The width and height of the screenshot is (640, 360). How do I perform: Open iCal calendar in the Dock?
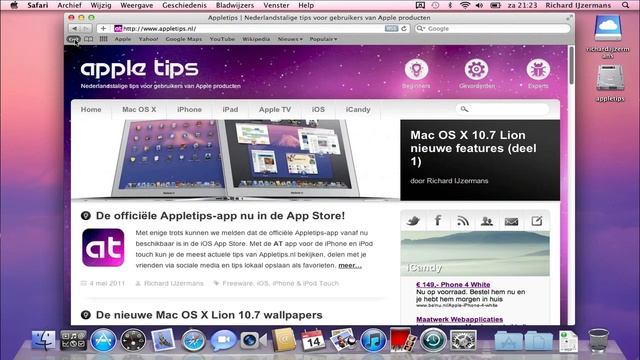[313, 340]
